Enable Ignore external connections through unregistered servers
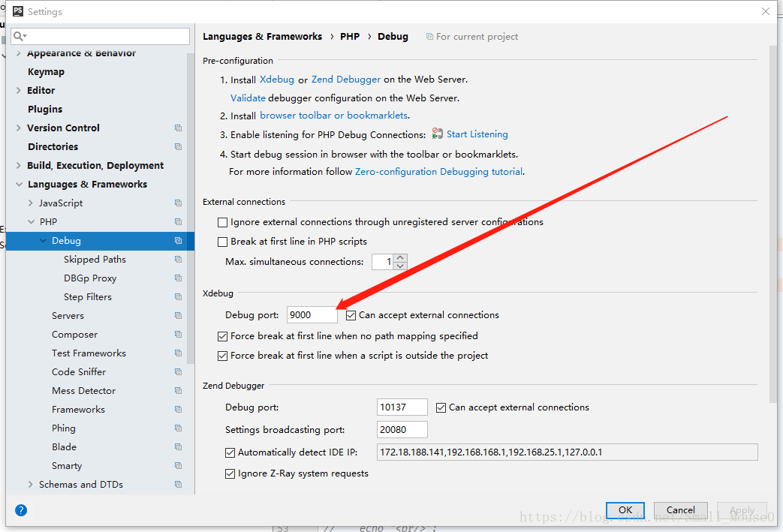This screenshot has height=532, width=783. point(223,222)
